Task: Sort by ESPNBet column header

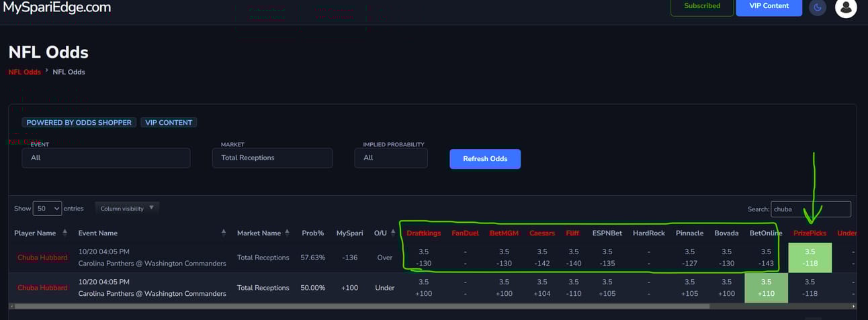Action: tap(607, 233)
